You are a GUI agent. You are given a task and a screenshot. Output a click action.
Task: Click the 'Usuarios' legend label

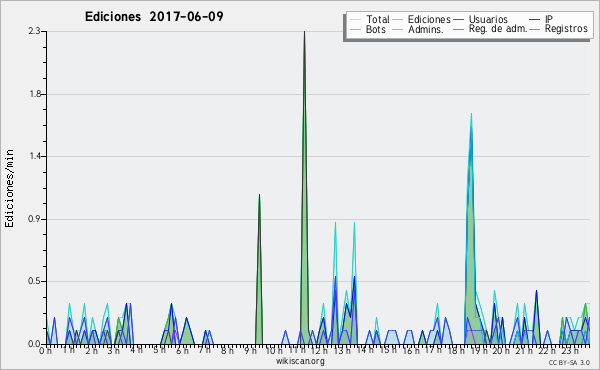tap(488, 19)
